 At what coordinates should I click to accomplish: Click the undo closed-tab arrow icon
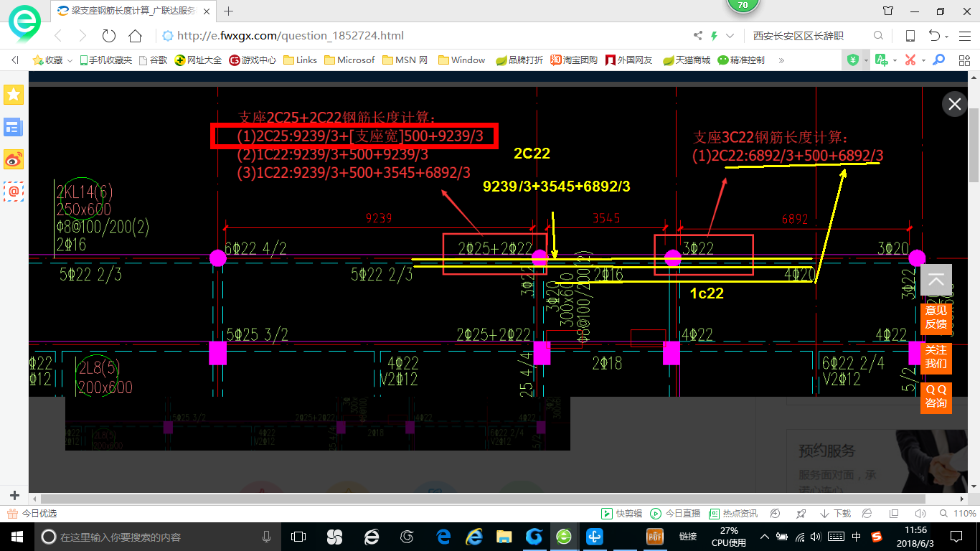pyautogui.click(x=934, y=36)
